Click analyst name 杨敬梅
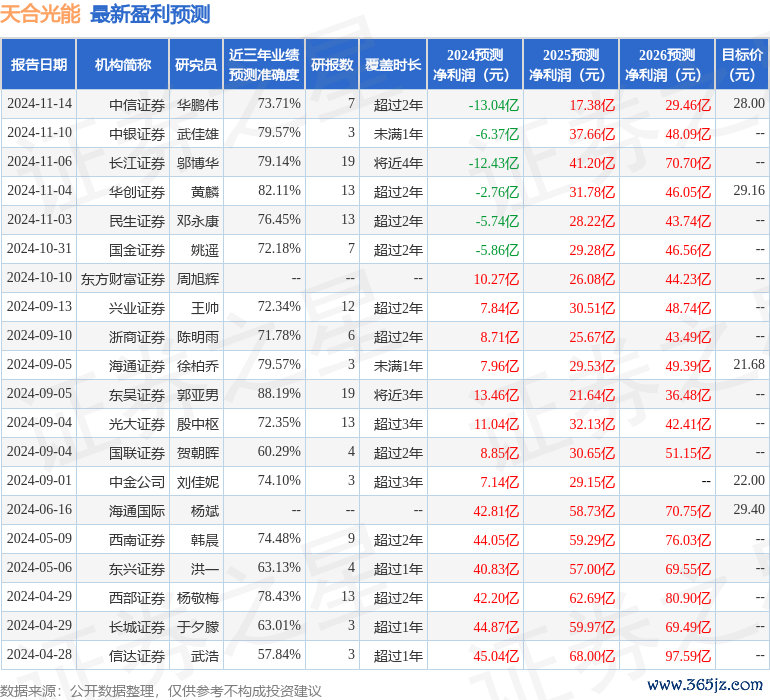 (197, 598)
